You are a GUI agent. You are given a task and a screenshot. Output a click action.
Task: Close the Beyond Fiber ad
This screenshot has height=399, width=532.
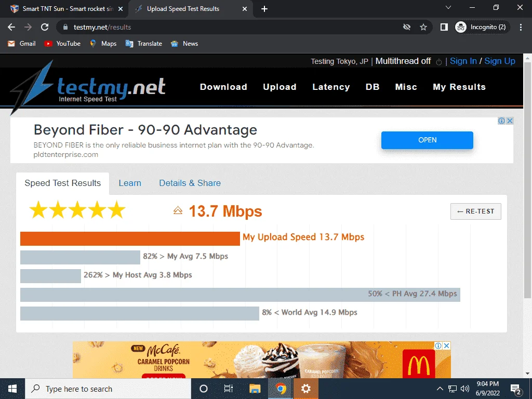point(510,121)
